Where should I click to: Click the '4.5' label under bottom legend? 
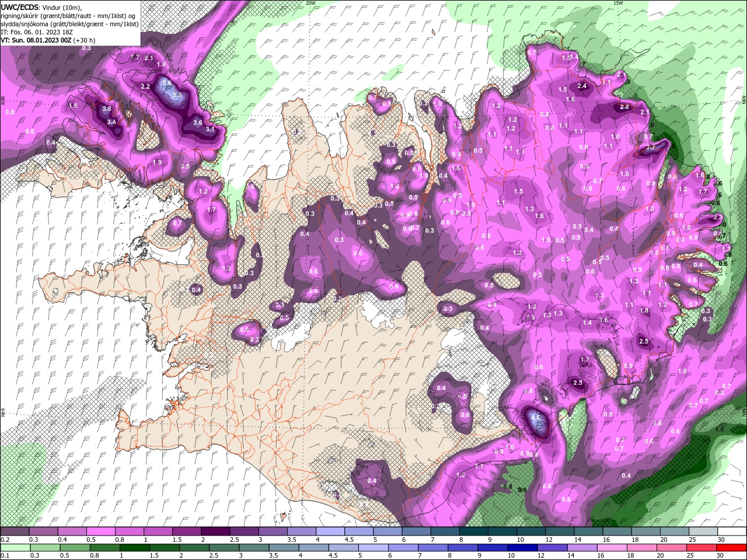[333, 556]
